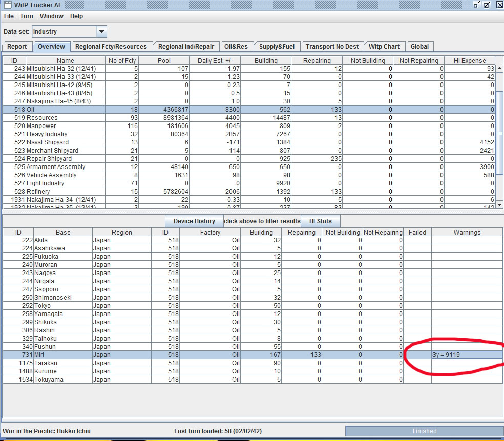The image size is (504, 441).
Task: Select the Naval Shipyard row
Action: (249, 142)
